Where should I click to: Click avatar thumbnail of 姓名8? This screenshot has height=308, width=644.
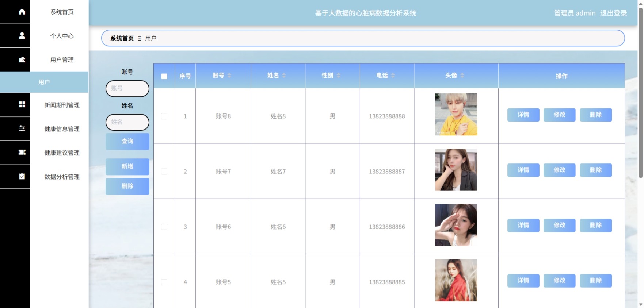point(456,114)
